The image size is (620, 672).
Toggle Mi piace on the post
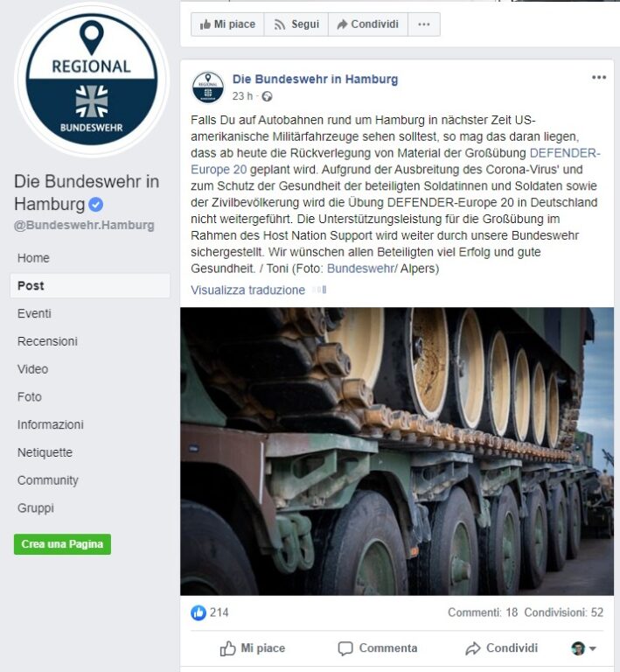(252, 648)
